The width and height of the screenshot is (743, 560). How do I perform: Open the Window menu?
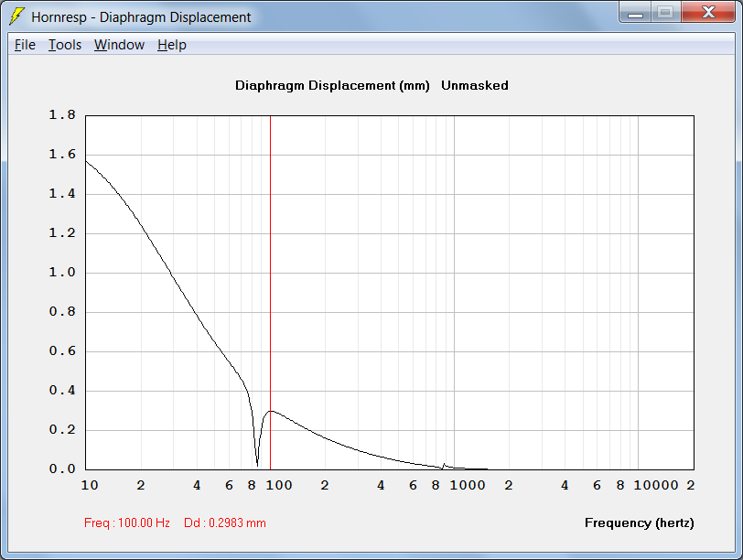click(119, 45)
